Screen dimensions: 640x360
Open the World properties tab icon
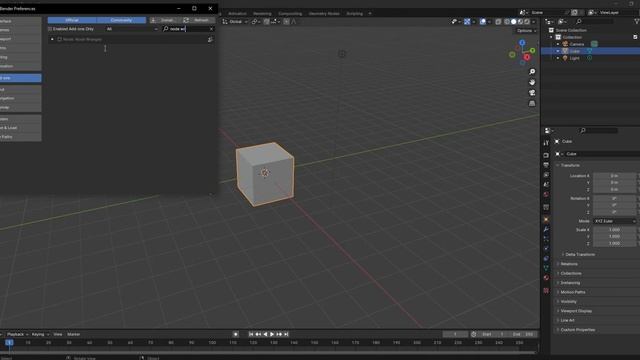546,194
